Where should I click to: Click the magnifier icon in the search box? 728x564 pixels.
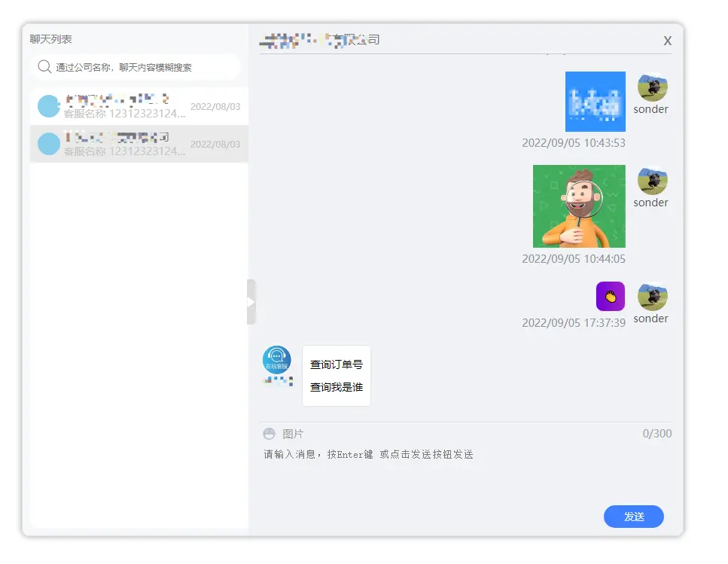[44, 67]
